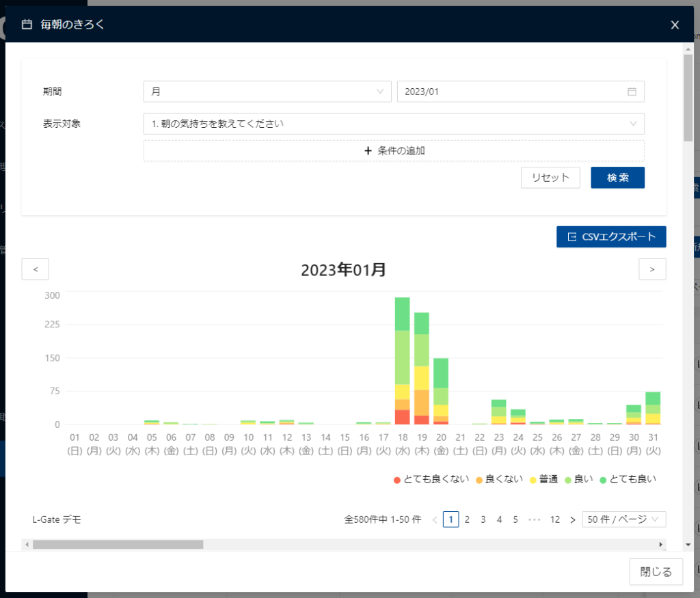This screenshot has height=598, width=700.
Task: Open the 50 件 / ページ selector
Action: 623,519
